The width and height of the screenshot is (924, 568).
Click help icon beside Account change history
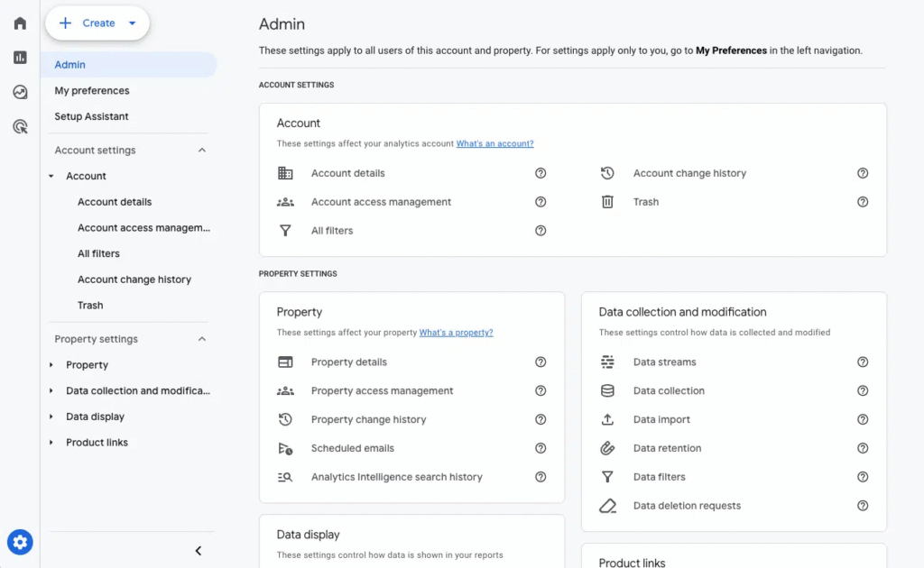(x=863, y=173)
